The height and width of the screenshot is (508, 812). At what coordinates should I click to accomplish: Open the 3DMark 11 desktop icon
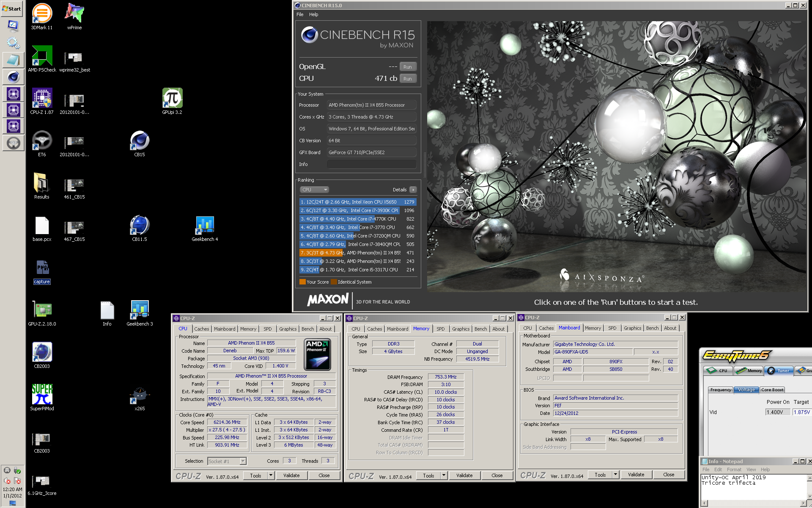tap(42, 16)
